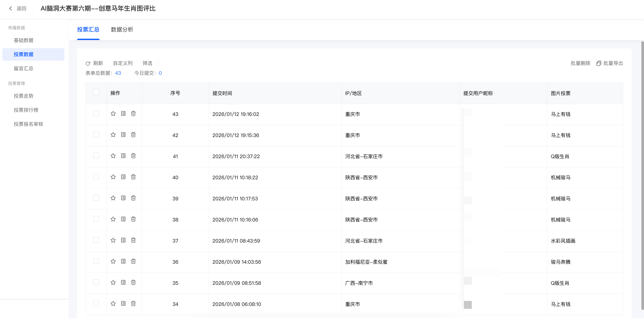Check the box for entry 40
Screen dimensions: 644x318
[96, 177]
